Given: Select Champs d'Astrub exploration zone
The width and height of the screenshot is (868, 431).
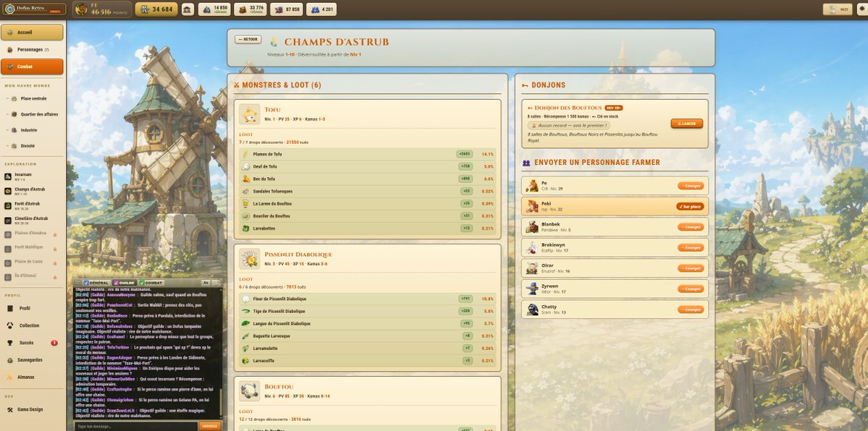Looking at the screenshot, I should pyautogui.click(x=32, y=191).
